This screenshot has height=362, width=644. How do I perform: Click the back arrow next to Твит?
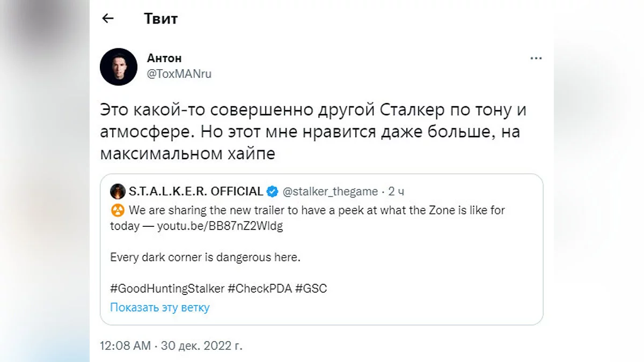[108, 19]
